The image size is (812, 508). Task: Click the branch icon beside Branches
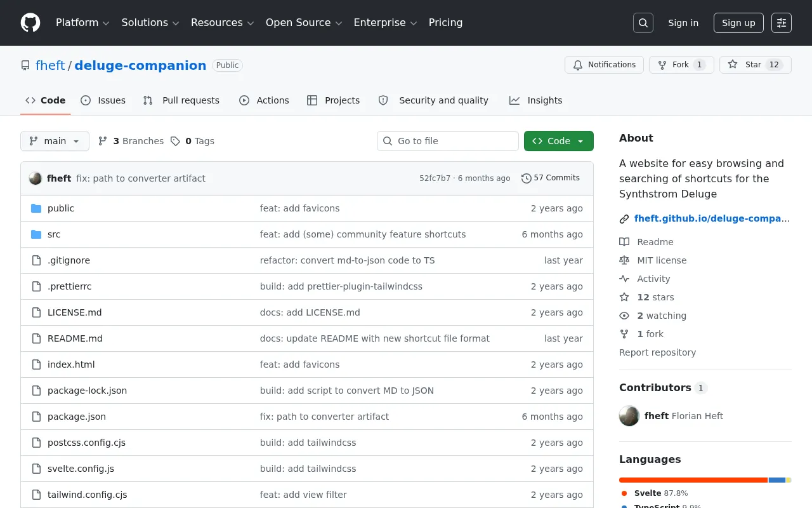coord(103,141)
